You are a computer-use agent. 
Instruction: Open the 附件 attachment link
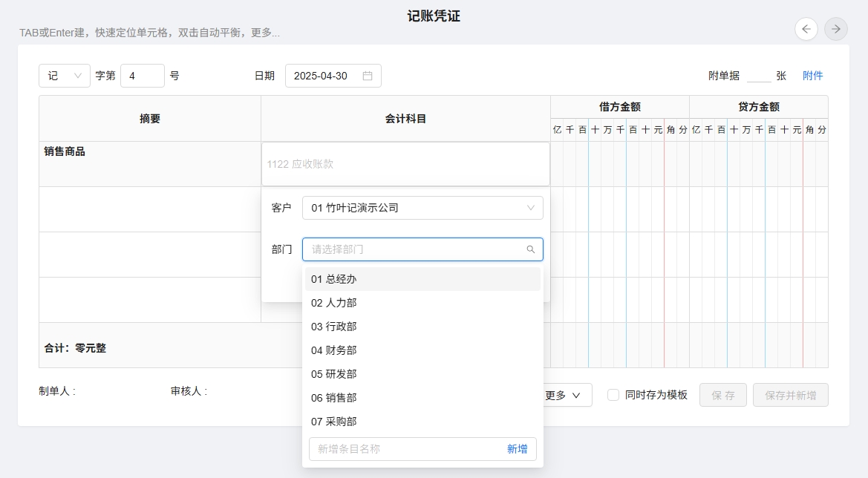(812, 76)
